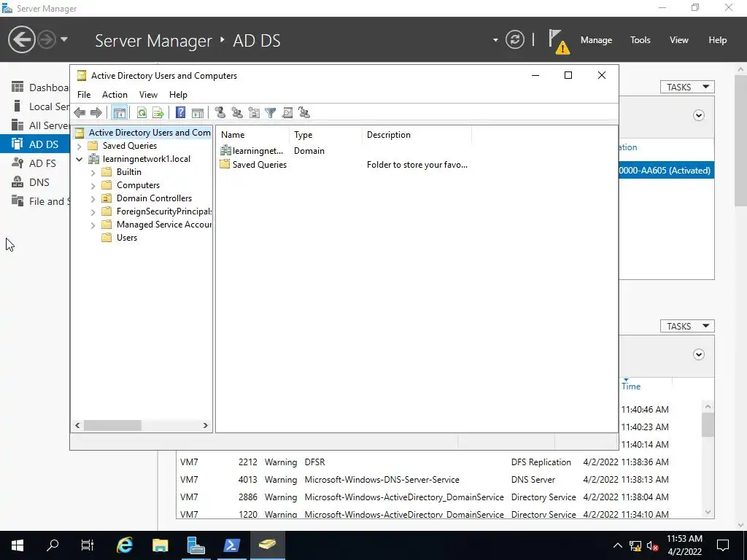Collapse upper section with chevron button
The image size is (747, 560).
[x=698, y=115]
